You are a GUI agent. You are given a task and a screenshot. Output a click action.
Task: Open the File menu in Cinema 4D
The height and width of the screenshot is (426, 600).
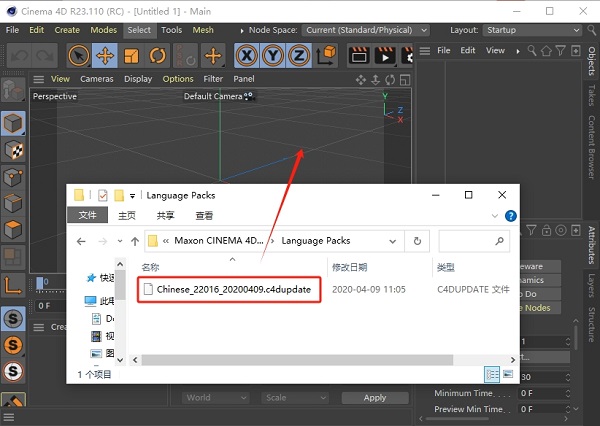[12, 30]
